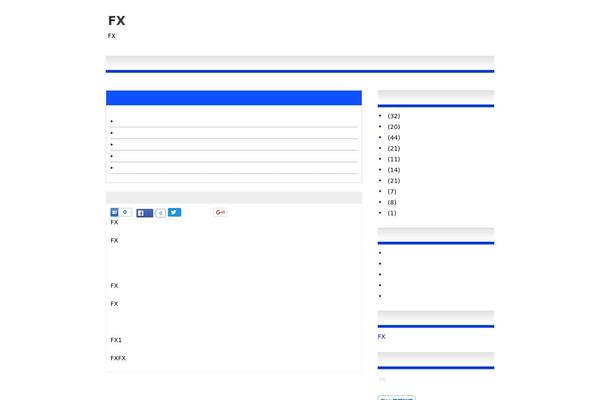Share the post with the Facebook icon

point(145,213)
